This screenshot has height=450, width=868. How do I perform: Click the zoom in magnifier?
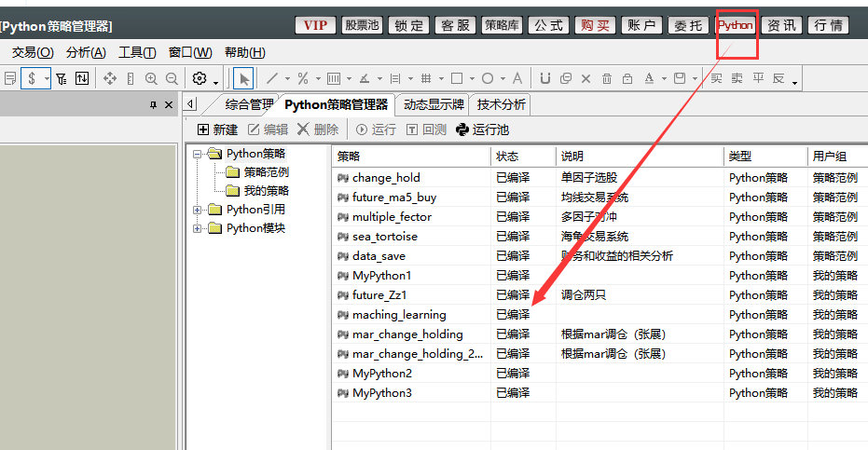pyautogui.click(x=151, y=78)
